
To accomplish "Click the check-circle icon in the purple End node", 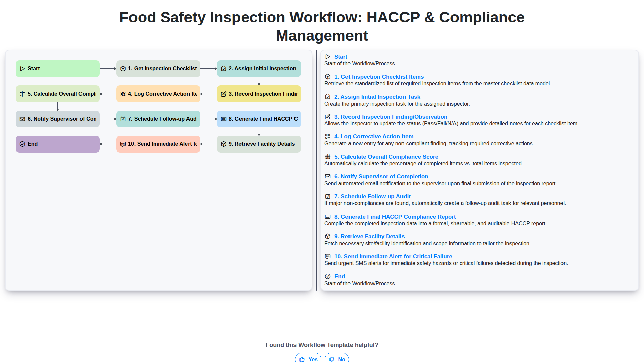I will coord(22,144).
